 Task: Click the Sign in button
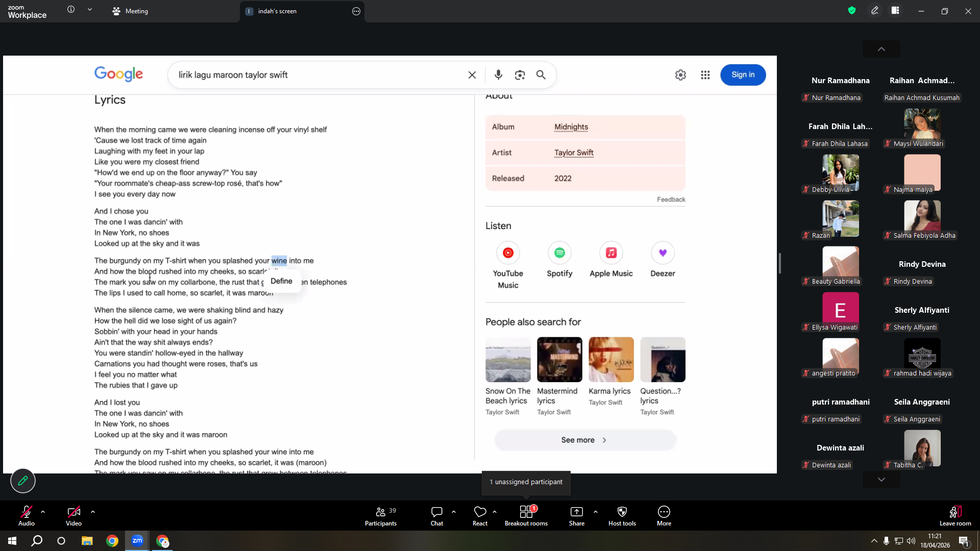[743, 75]
